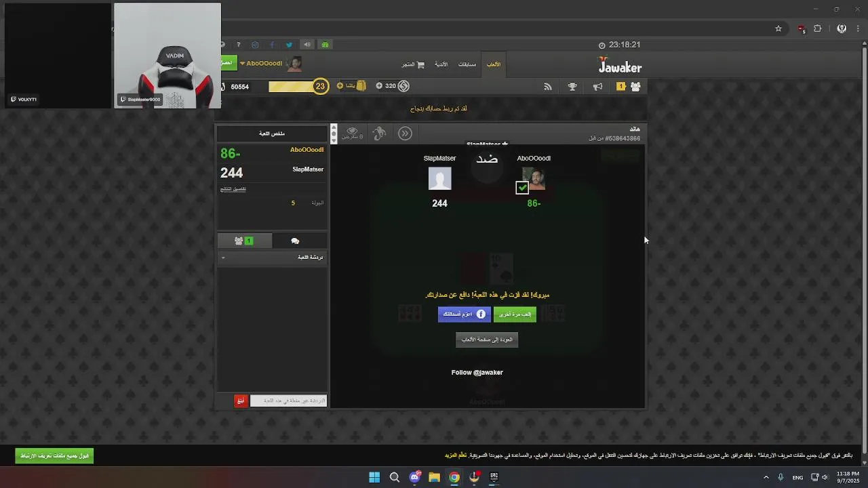Open the result details link under 244
This screenshot has width=868, height=488.
[233, 189]
